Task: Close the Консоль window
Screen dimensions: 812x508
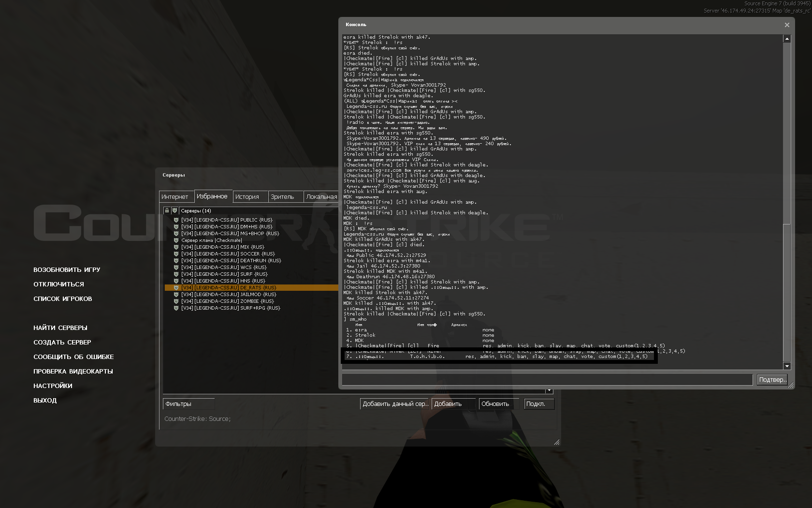Action: [787, 25]
